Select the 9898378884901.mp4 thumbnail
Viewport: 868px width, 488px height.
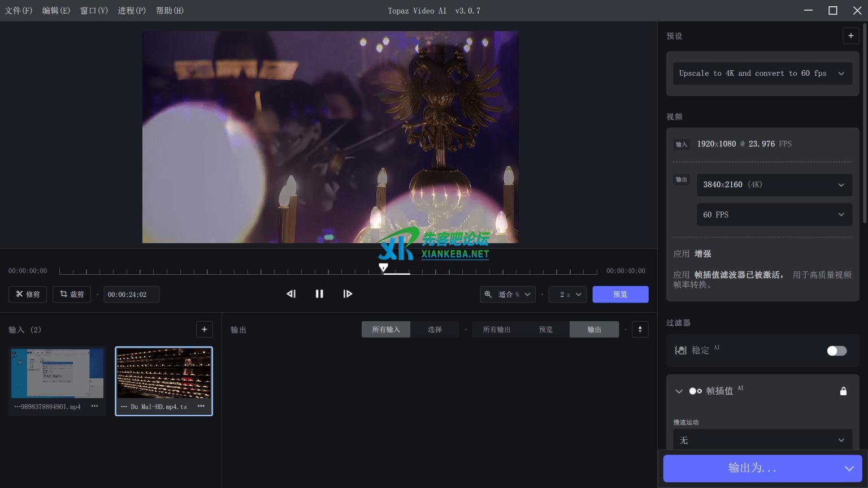tap(57, 374)
